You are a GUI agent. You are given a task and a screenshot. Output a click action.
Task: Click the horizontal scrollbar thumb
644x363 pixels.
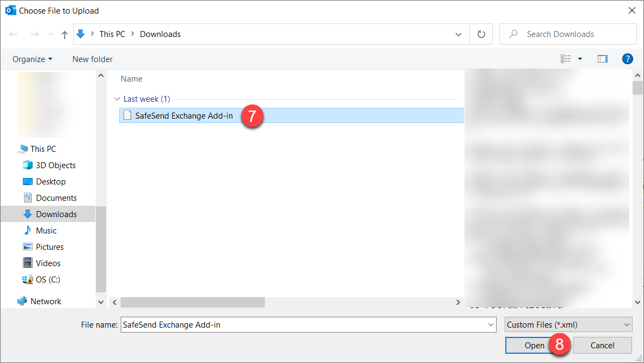pyautogui.click(x=193, y=303)
